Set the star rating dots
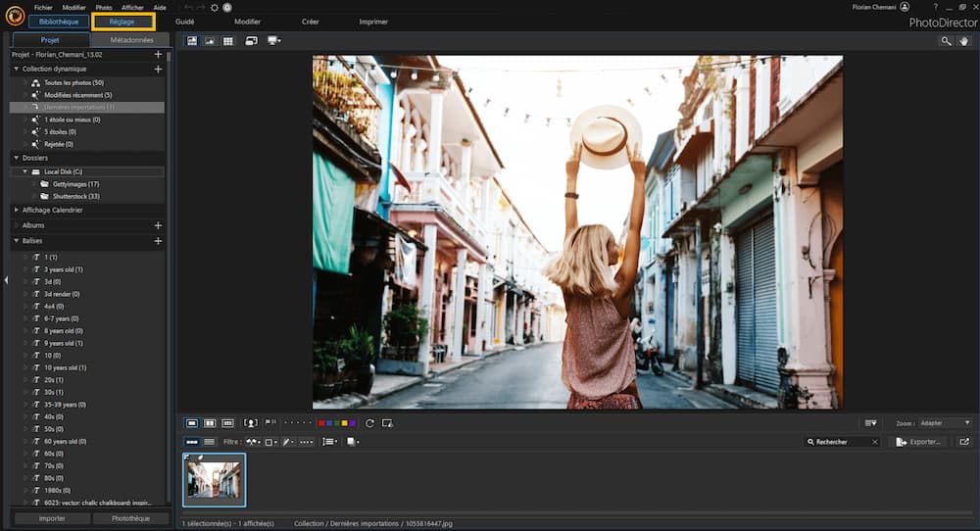The width and height of the screenshot is (980, 531). tap(298, 423)
